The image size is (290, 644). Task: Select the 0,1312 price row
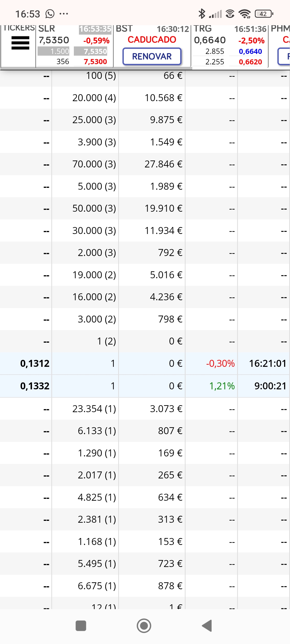(145, 363)
